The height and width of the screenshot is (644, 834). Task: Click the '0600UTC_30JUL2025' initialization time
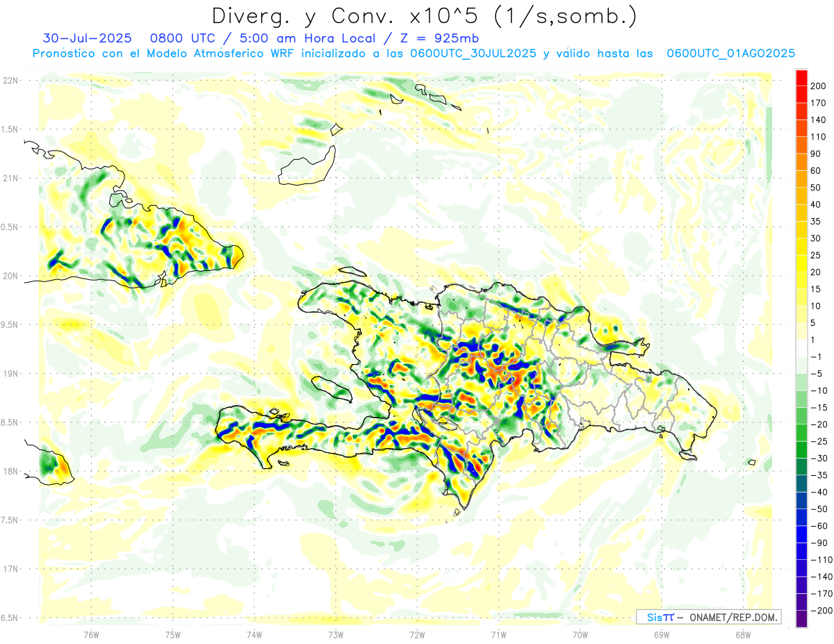pos(473,53)
